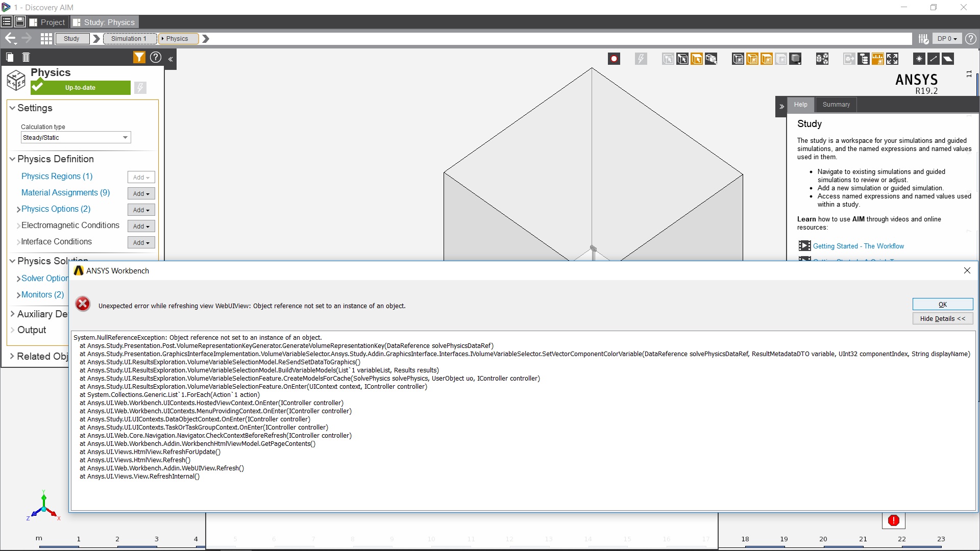
Task: Click Simulation 1 breadcrumb
Action: tap(130, 38)
